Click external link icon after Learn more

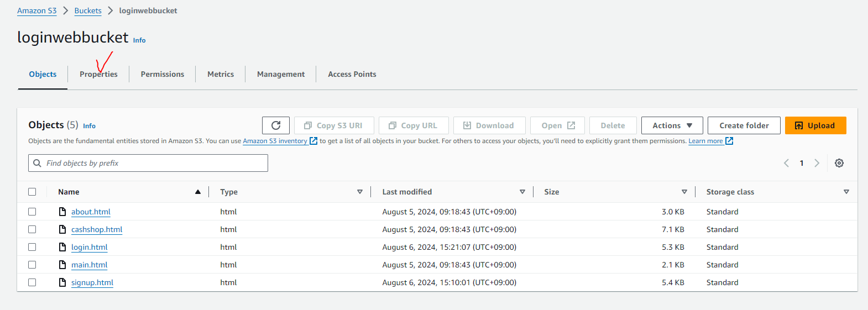(x=729, y=141)
